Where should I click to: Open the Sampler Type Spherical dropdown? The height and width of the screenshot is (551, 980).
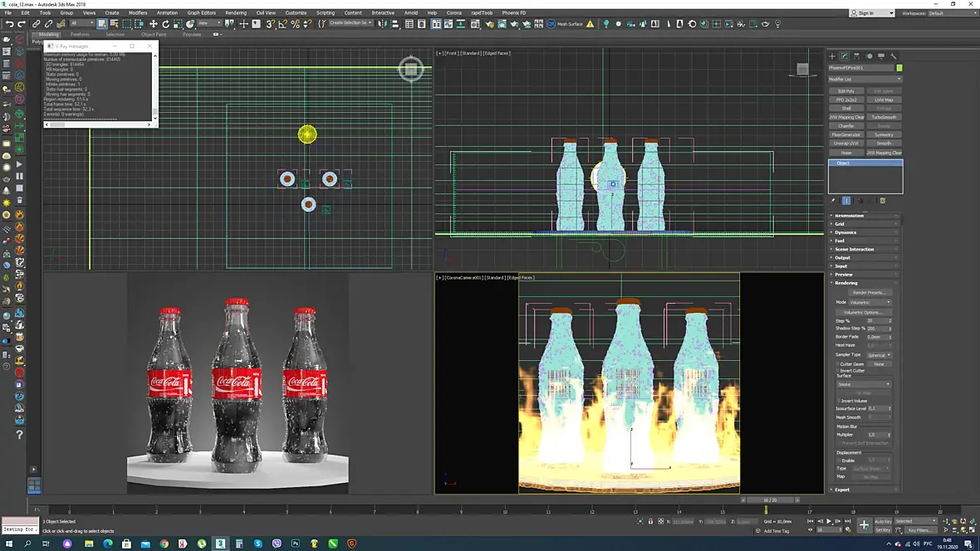tap(878, 355)
